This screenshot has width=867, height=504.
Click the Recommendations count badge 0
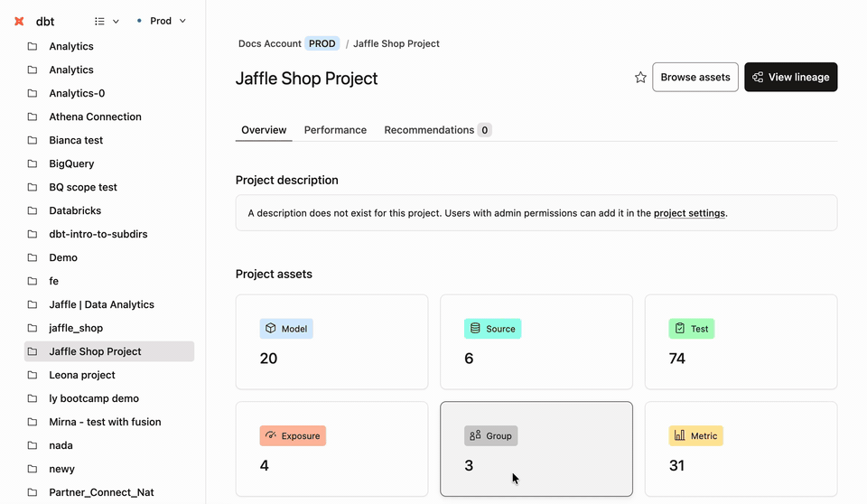484,130
